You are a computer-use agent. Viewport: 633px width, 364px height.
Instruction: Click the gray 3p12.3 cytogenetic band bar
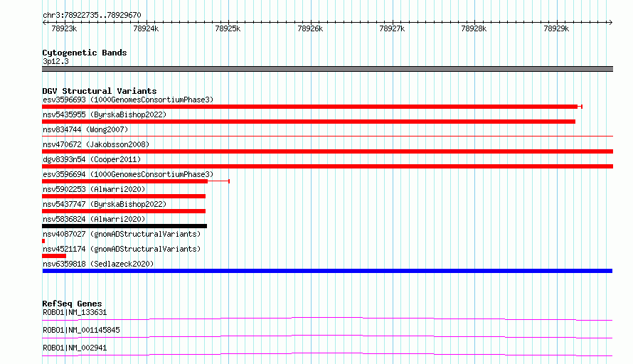[x=327, y=69]
